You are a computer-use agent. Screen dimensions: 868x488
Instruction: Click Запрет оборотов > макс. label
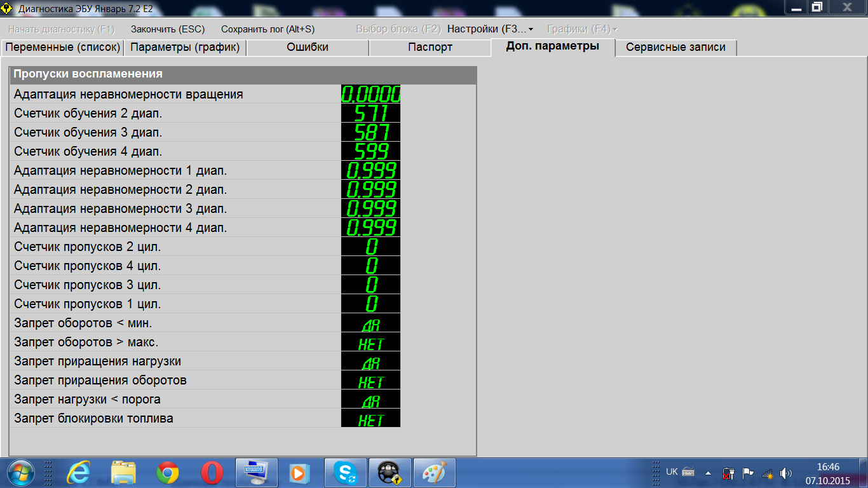pos(86,342)
